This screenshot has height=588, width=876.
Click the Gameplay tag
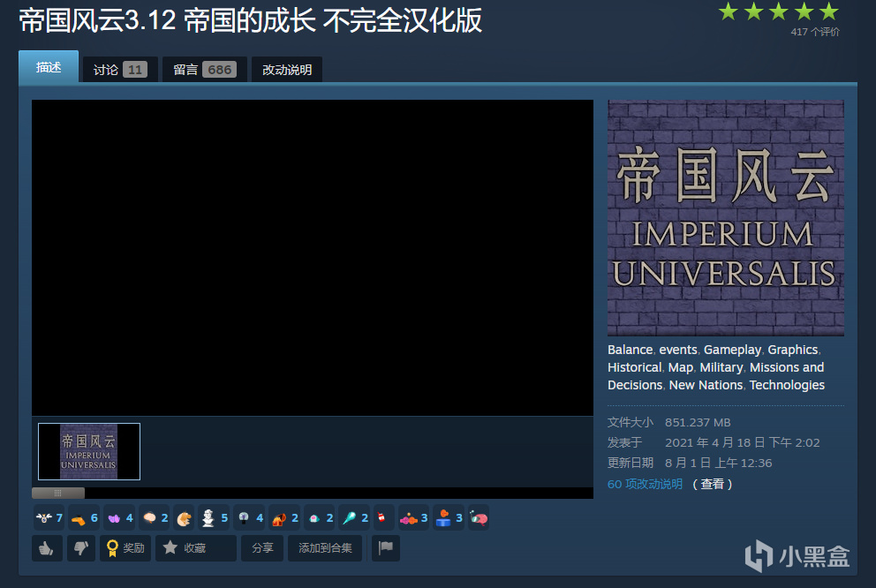pos(732,350)
